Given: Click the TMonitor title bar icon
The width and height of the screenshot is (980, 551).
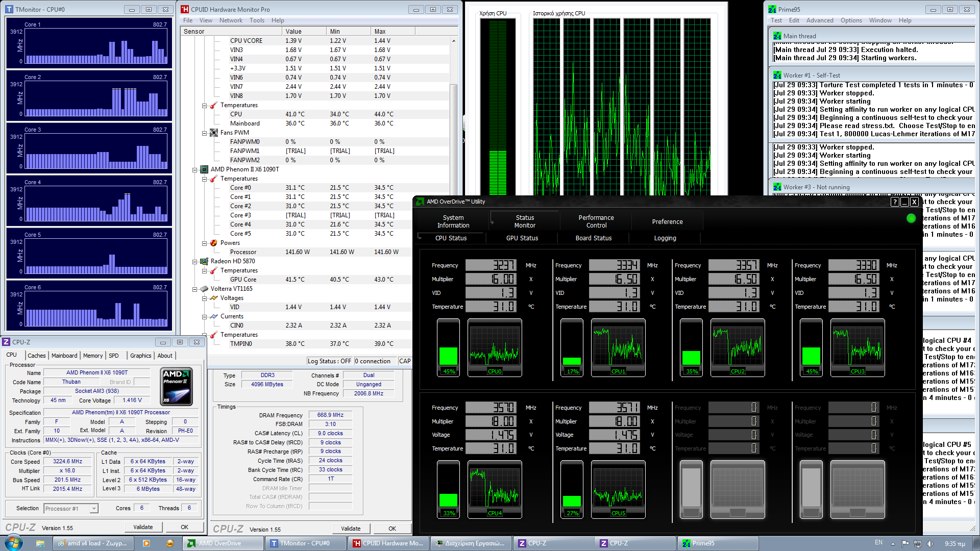Looking at the screenshot, I should pos(9,9).
